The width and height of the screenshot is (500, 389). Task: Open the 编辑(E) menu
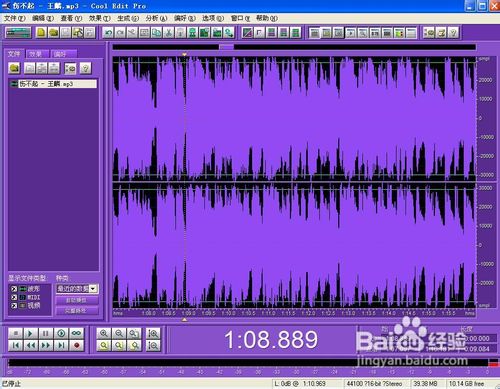click(x=43, y=18)
